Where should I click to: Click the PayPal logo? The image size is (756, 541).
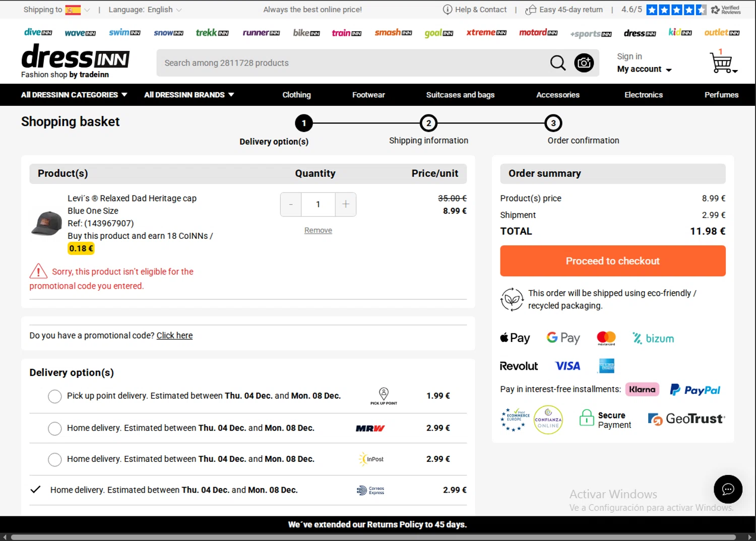click(695, 390)
